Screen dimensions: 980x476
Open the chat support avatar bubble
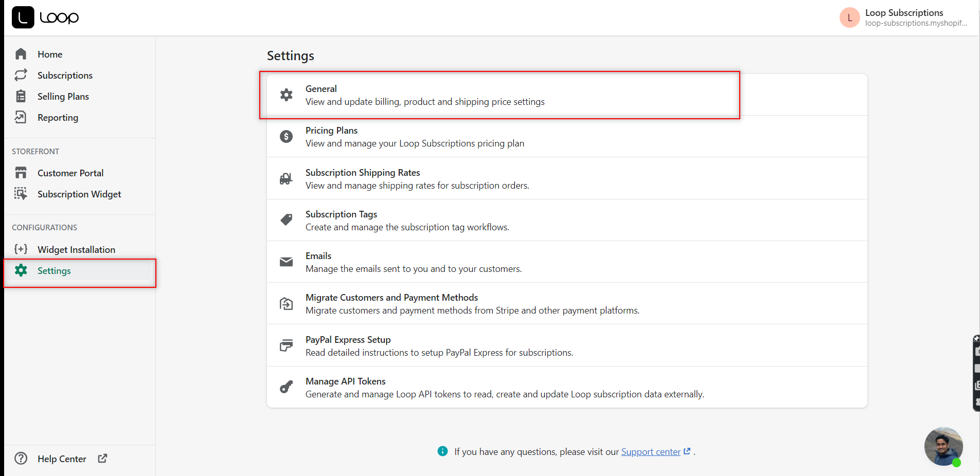coord(943,446)
